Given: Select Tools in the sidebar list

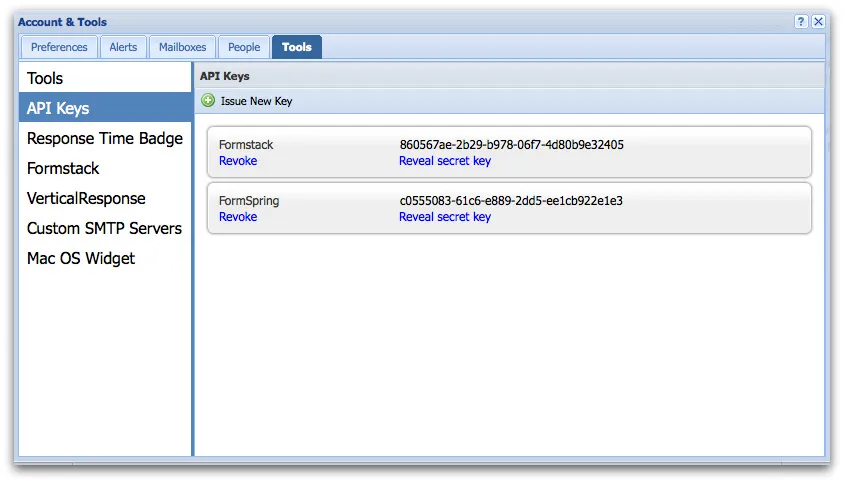Looking at the screenshot, I should (x=45, y=78).
